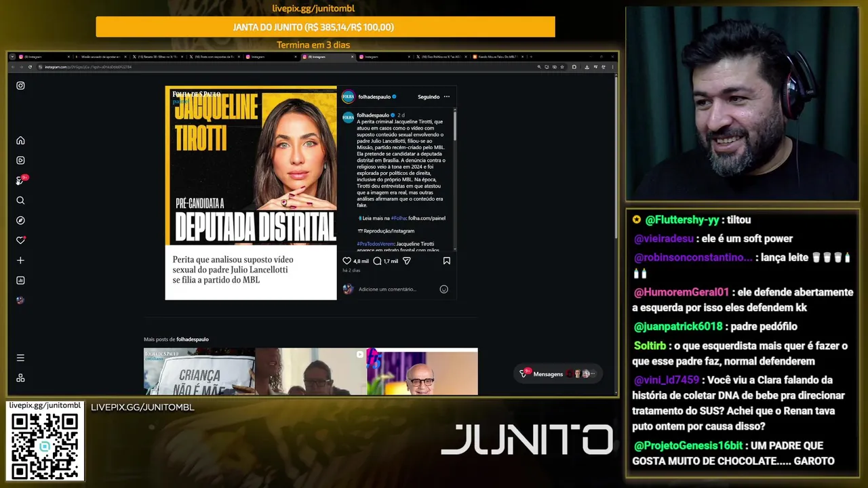Switch to the 'Posts com respostas' X tab
Screen dimensions: 868x488
tap(214, 57)
